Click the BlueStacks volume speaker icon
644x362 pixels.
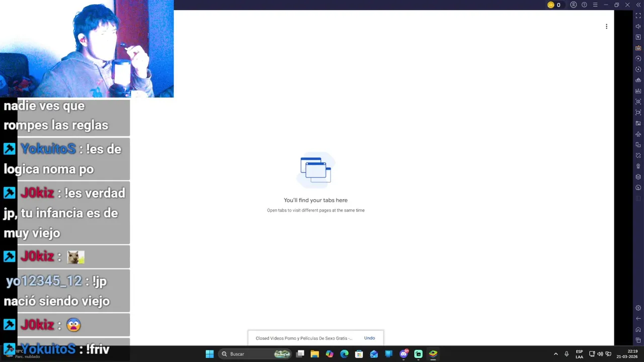click(638, 26)
